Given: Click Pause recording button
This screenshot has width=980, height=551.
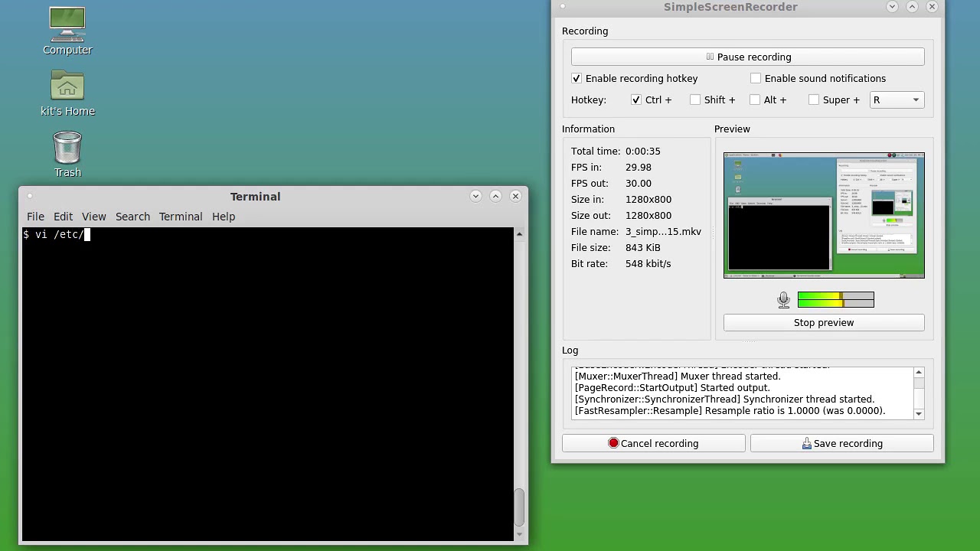Looking at the screenshot, I should pyautogui.click(x=747, y=57).
